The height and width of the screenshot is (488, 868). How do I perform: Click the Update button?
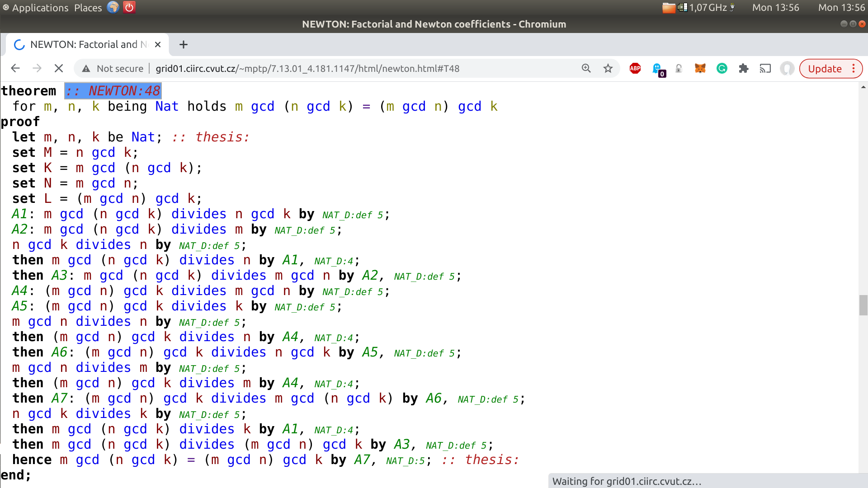(825, 69)
